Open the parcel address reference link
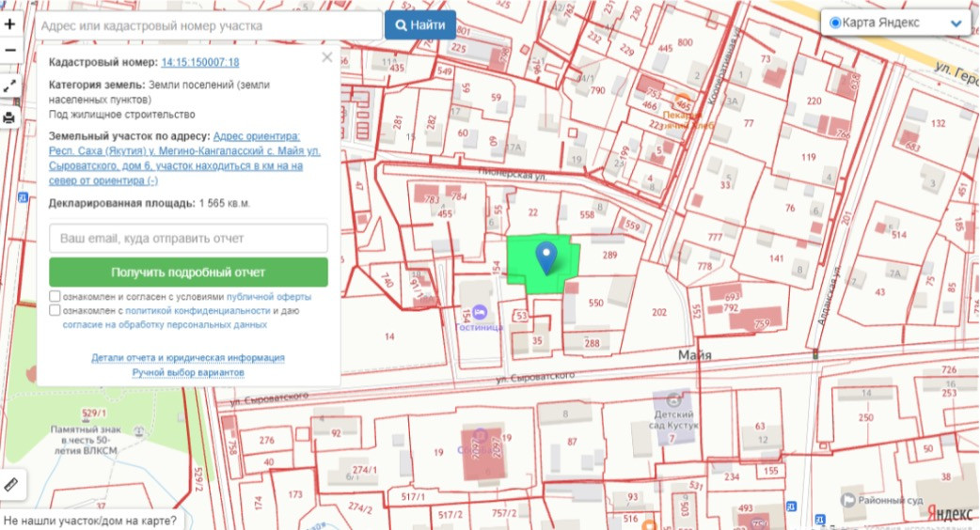Screen dimensions: 980x530 [x=185, y=159]
